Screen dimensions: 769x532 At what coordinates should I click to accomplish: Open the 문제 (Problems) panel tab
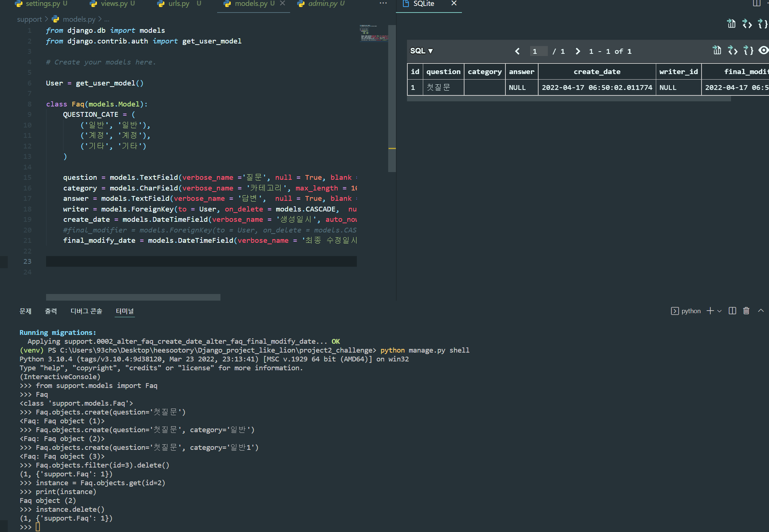click(25, 311)
